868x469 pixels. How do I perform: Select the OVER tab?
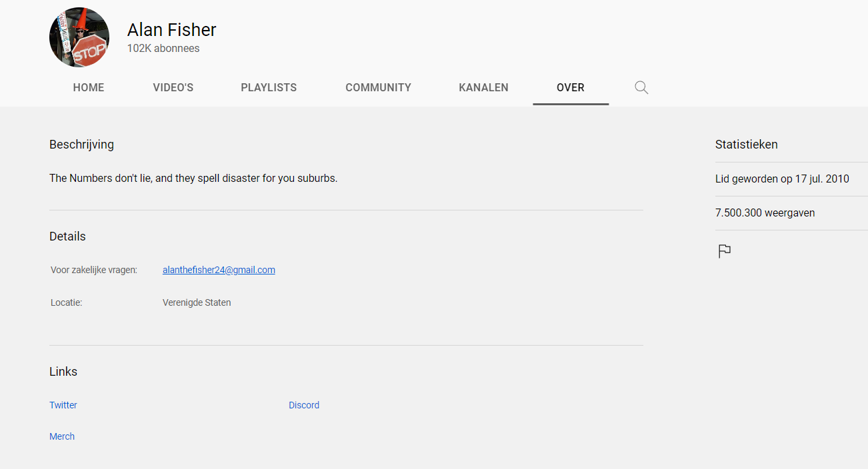571,87
